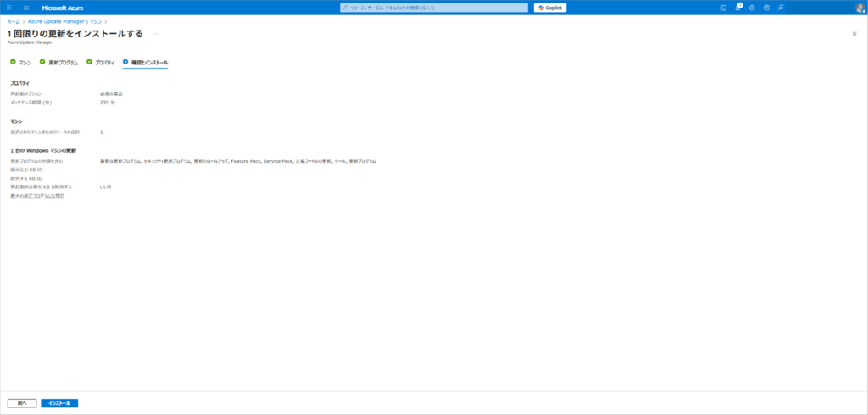The height and width of the screenshot is (415, 868).
Task: Click the インストール button
Action: click(x=59, y=403)
